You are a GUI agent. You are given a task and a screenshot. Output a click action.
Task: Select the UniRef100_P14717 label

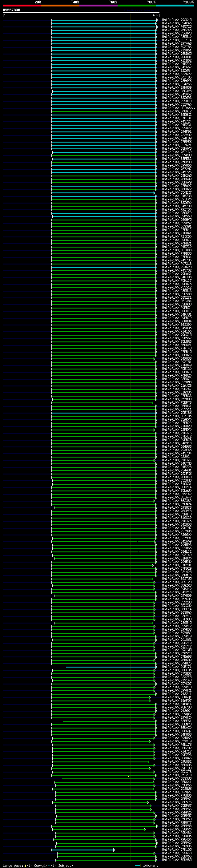click(x=177, y=751)
